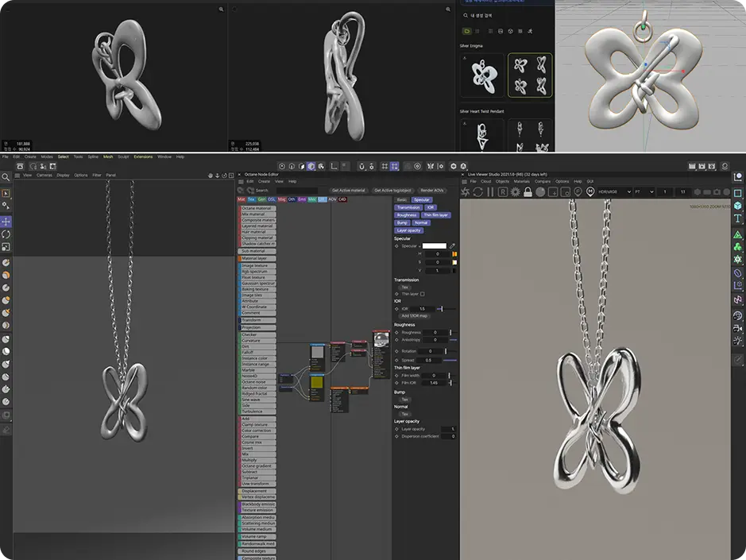Pause the Live Viewer render
746x560 pixels.
coord(490,191)
